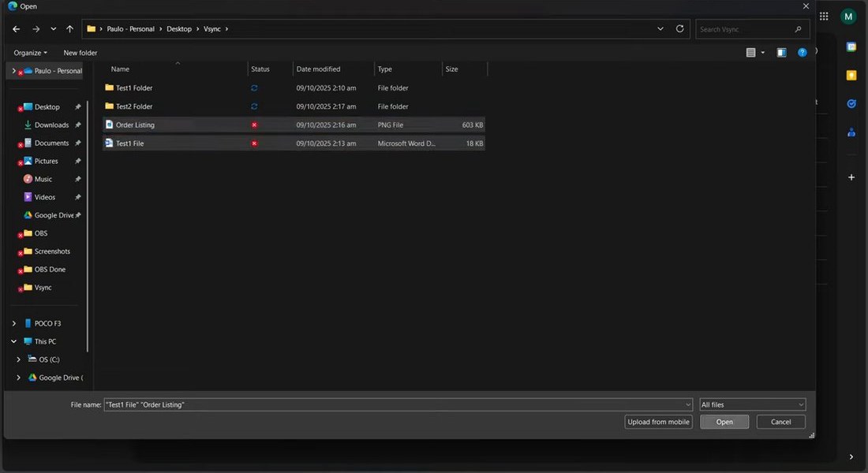Click Test1 Folder's folder icon

coord(109,88)
